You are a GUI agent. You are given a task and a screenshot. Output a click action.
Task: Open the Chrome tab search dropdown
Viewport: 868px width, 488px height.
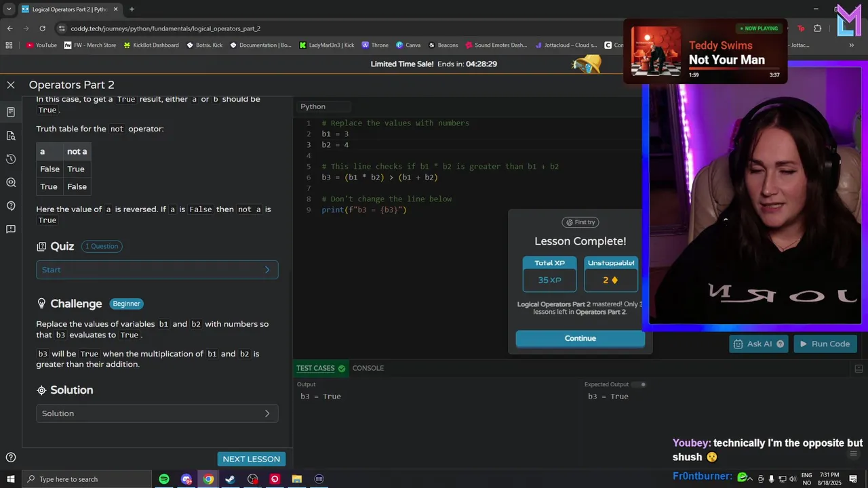point(9,9)
